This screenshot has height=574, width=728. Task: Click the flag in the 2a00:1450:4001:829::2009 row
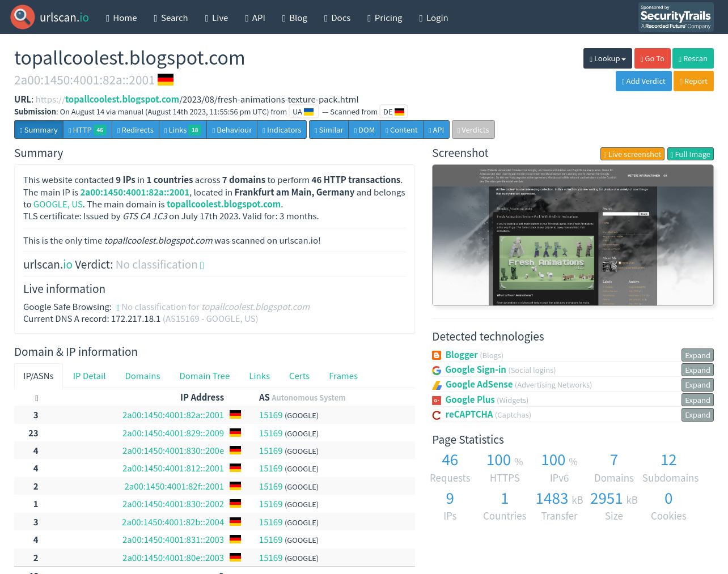235,433
